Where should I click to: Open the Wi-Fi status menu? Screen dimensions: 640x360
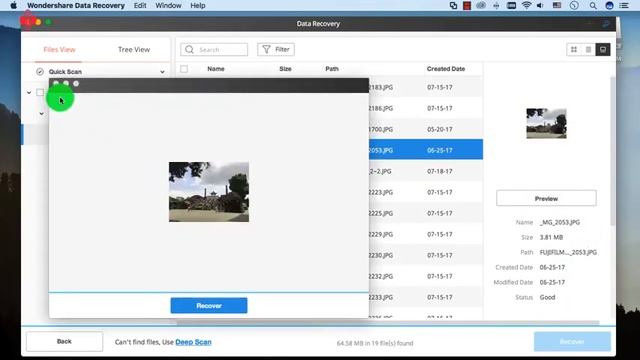pyautogui.click(x=526, y=6)
